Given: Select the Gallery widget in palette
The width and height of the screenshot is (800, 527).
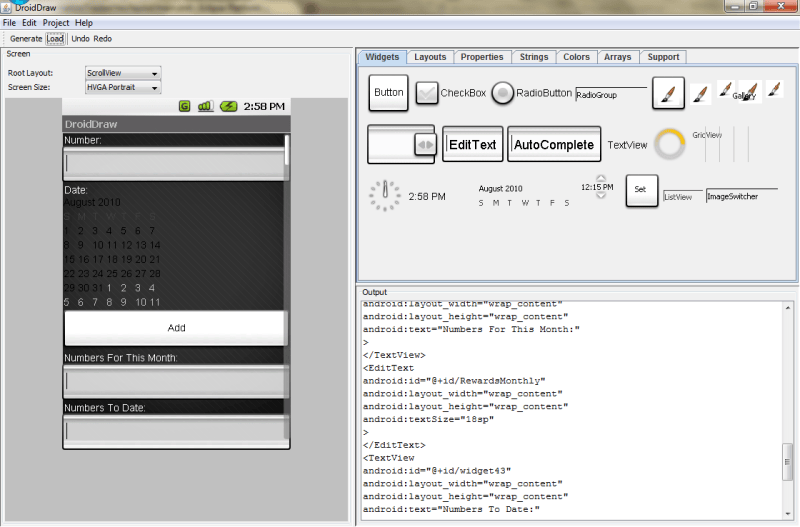Looking at the screenshot, I should [745, 93].
